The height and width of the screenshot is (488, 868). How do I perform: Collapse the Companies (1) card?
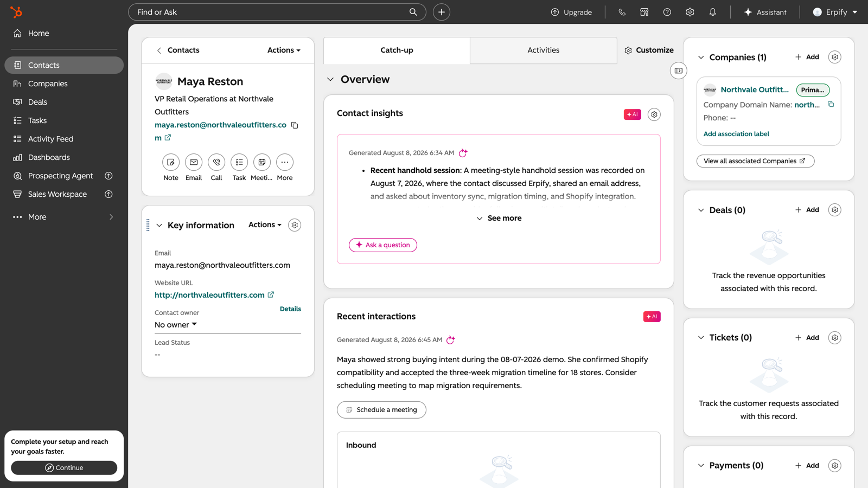tap(701, 57)
